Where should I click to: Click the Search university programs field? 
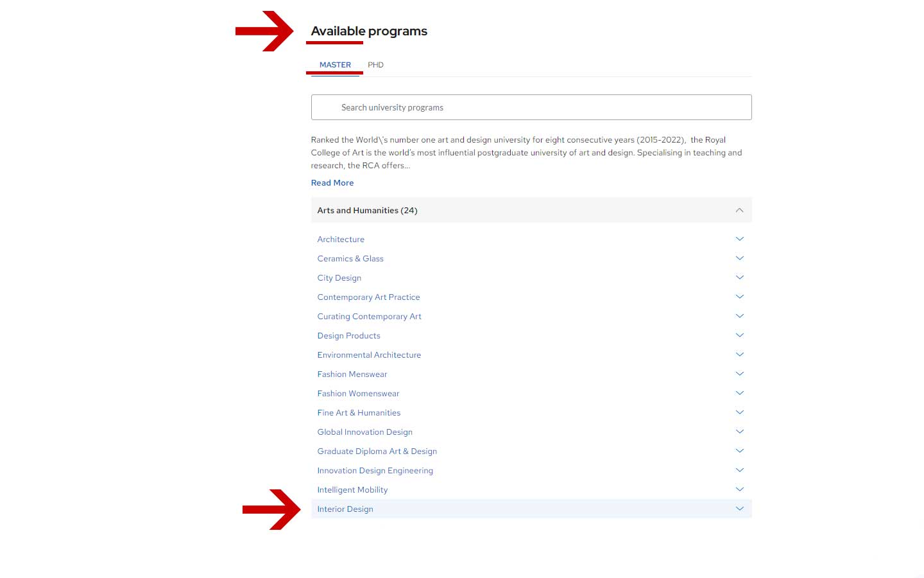coord(531,107)
